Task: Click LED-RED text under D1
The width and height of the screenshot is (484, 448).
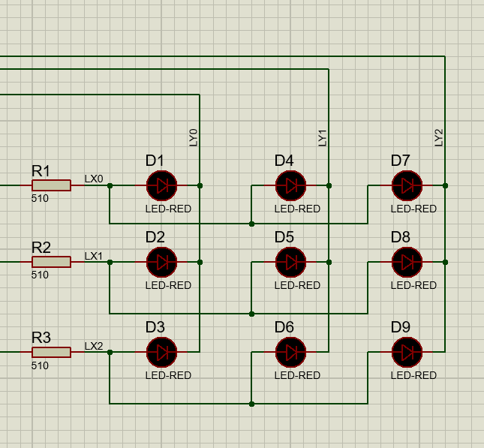Action: click(x=168, y=209)
